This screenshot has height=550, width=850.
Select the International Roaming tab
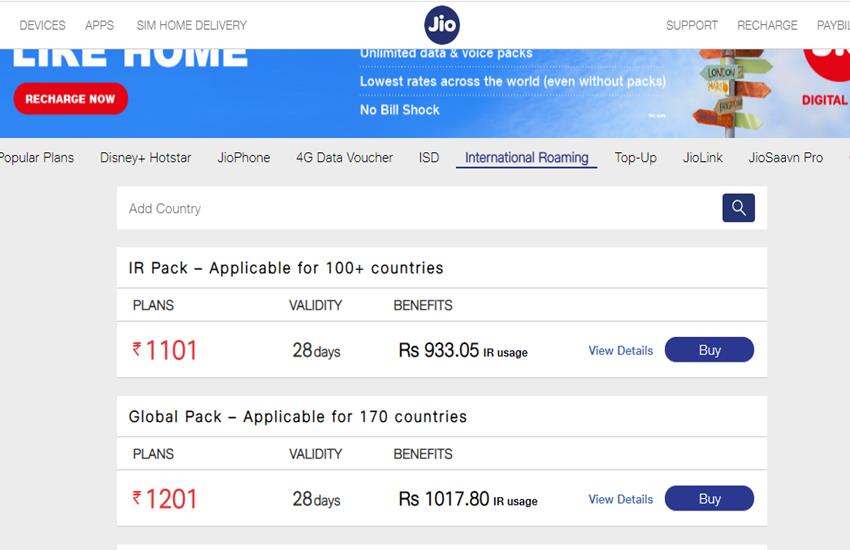point(526,158)
